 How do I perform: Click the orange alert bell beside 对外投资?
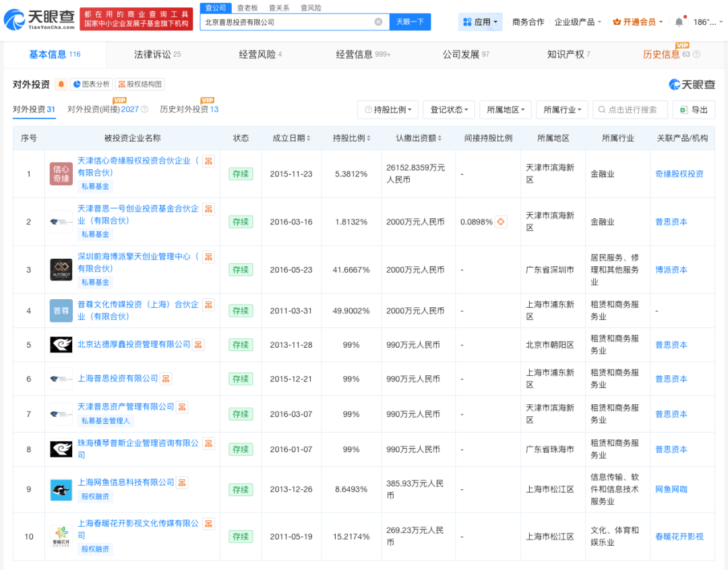pyautogui.click(x=61, y=84)
